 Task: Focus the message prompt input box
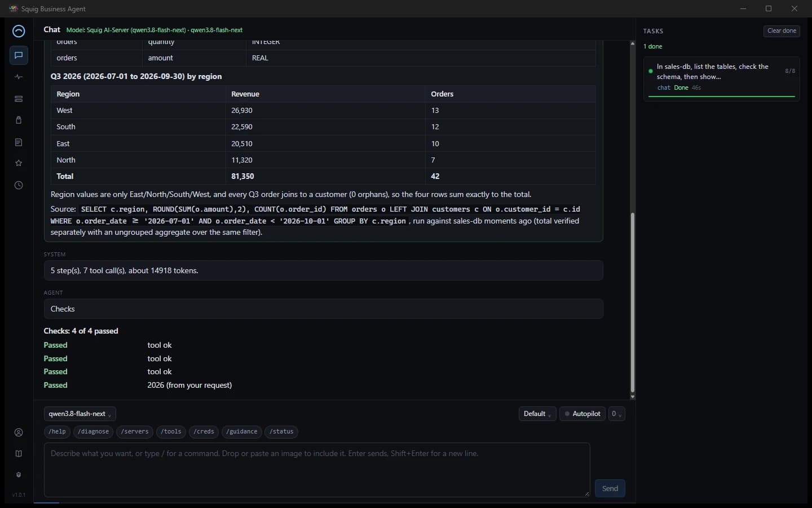[317, 470]
